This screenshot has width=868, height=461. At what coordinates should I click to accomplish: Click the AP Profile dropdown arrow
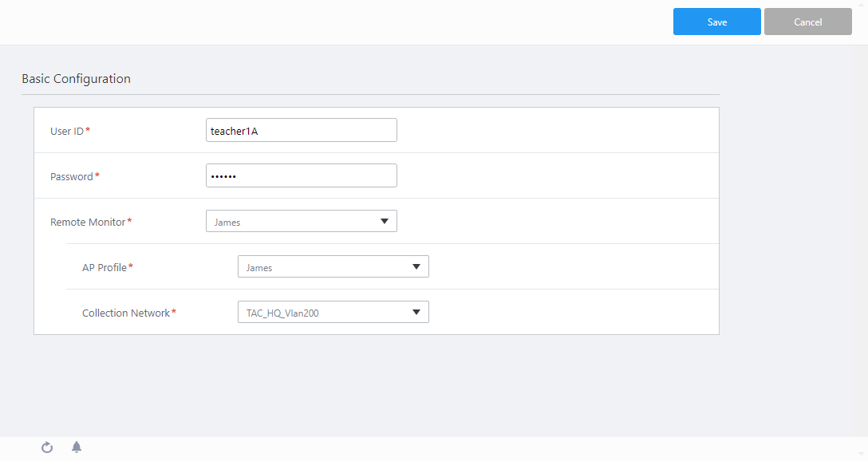coord(416,266)
